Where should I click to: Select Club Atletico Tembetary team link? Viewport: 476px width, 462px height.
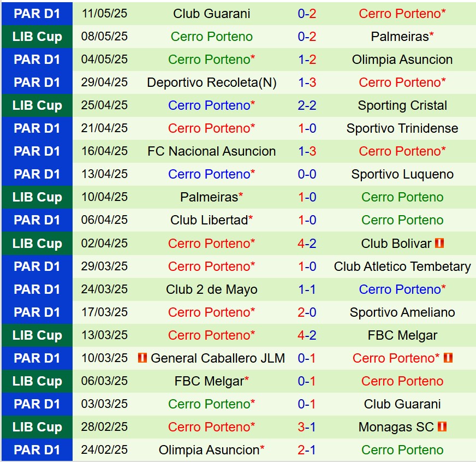402,266
